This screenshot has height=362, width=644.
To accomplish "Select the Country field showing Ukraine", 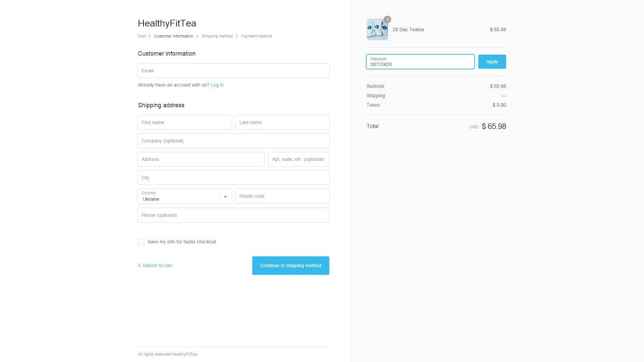I will point(180,197).
